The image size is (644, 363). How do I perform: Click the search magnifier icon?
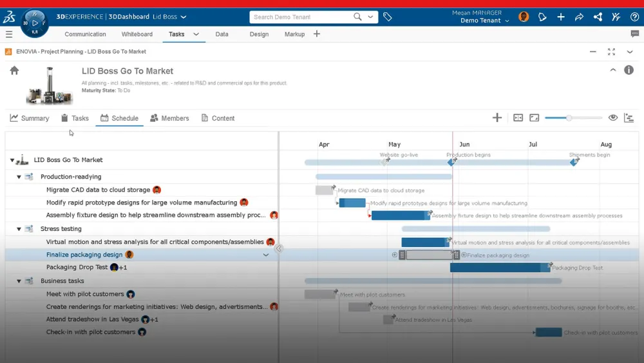pos(357,17)
